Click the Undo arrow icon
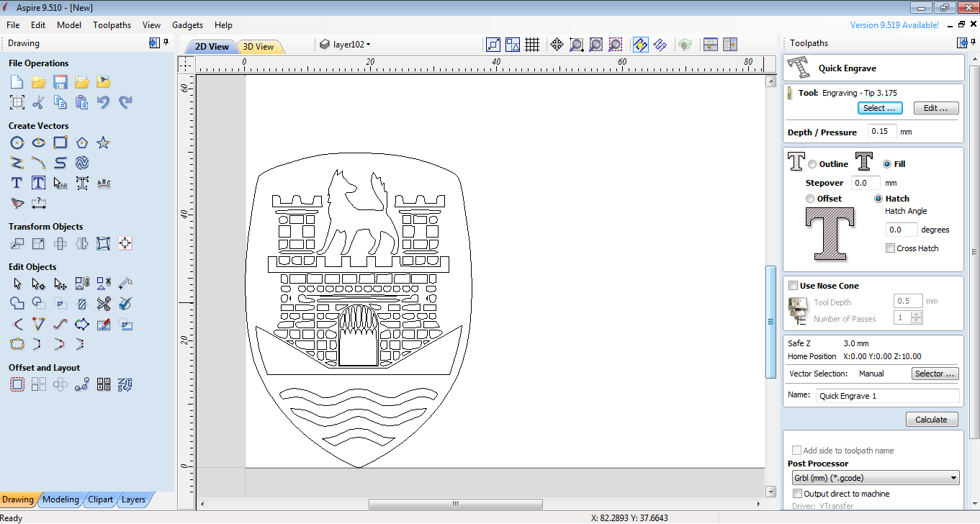The width and height of the screenshot is (980, 524). pos(104,102)
